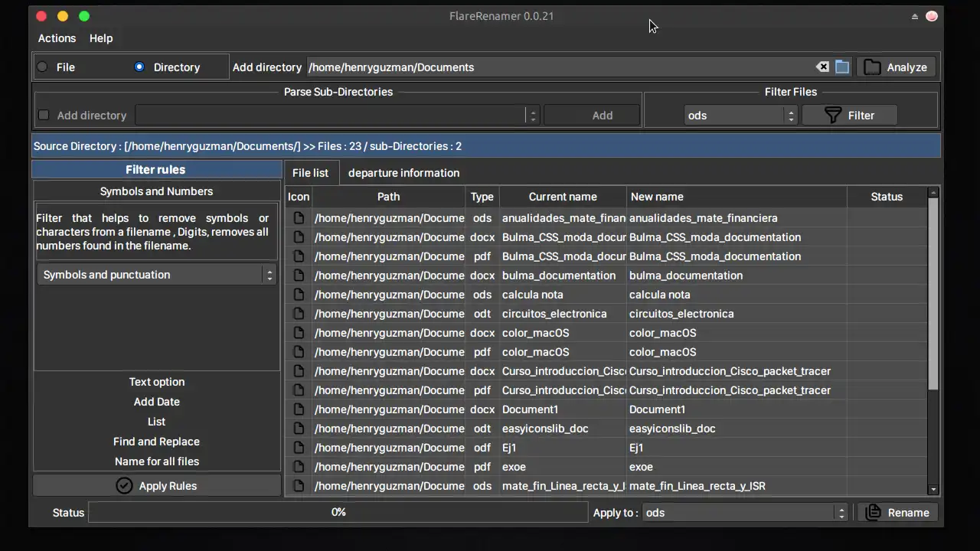980x551 pixels.
Task: Enable the Add directory checkbox
Action: coord(44,116)
